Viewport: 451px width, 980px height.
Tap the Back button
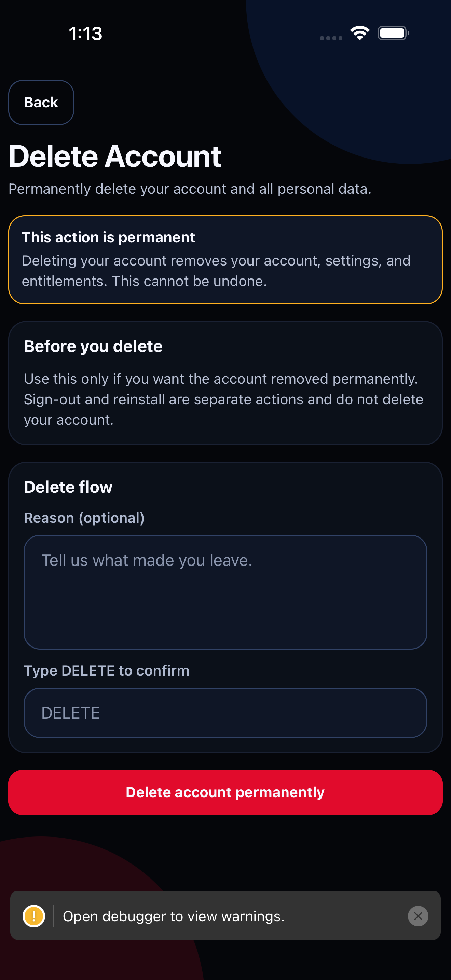pyautogui.click(x=41, y=102)
